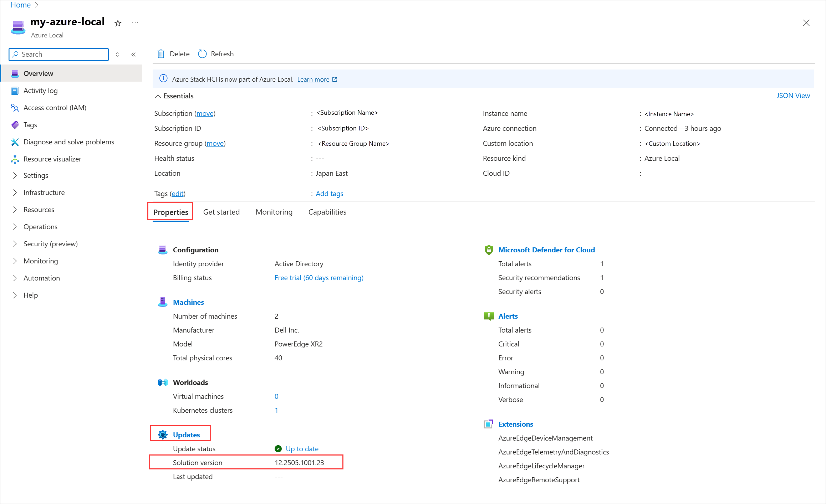Click the Delete trash can icon
Viewport: 826px width, 504px height.
161,54
